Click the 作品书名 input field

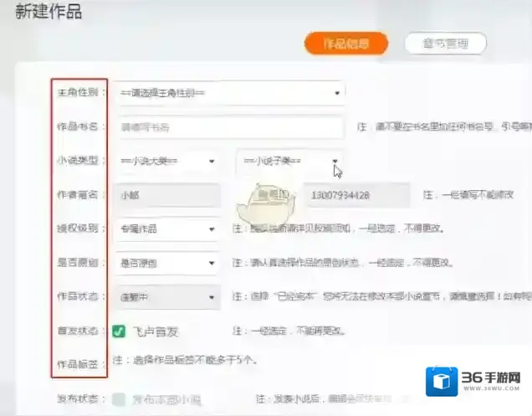230,127
